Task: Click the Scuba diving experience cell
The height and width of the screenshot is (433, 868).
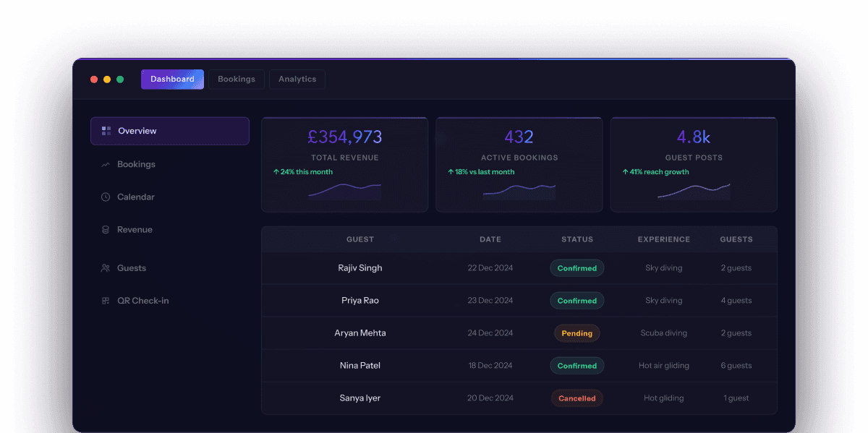Action: 664,333
